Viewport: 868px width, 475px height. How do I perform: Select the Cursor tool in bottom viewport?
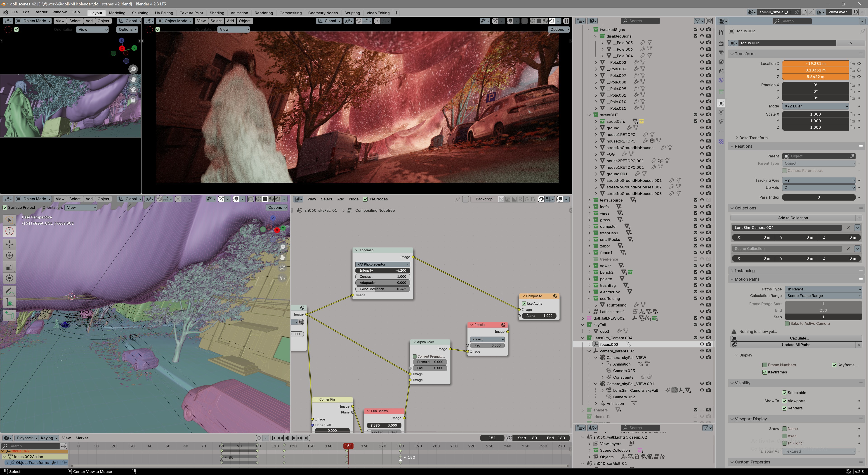9,231
